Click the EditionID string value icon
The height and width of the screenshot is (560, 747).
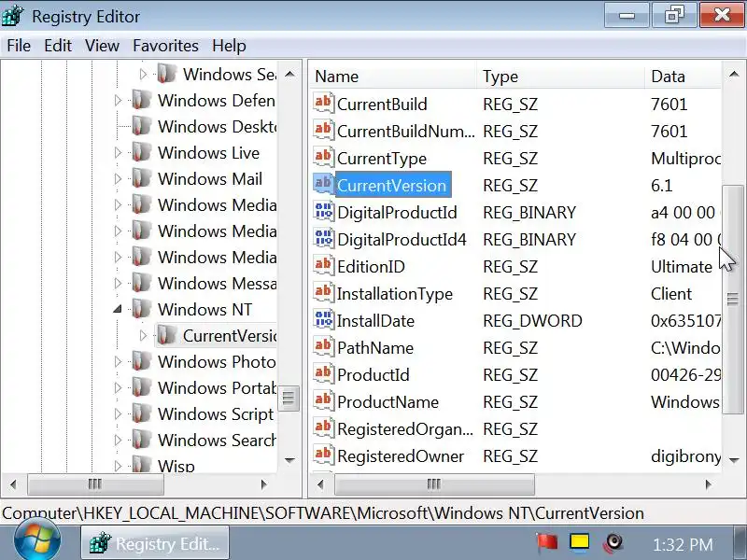point(323,266)
